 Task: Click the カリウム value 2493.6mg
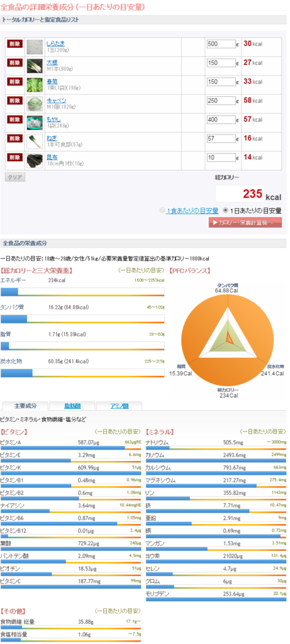point(235,455)
